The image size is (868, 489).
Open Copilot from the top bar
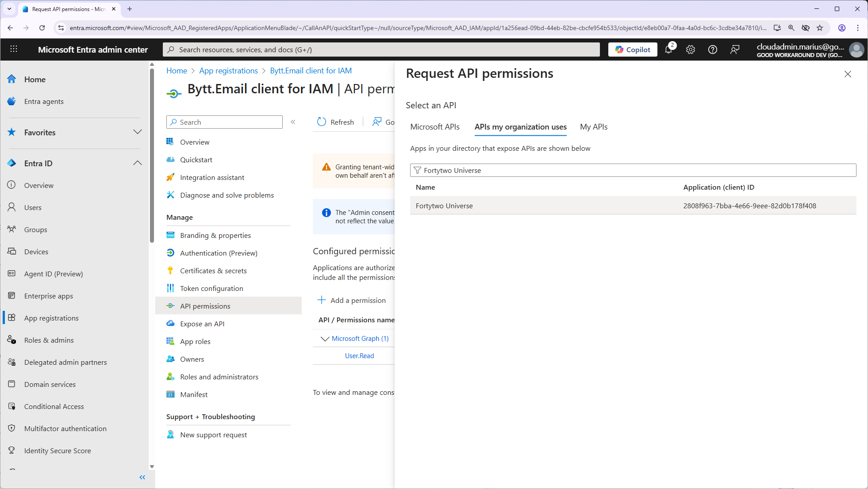(633, 50)
